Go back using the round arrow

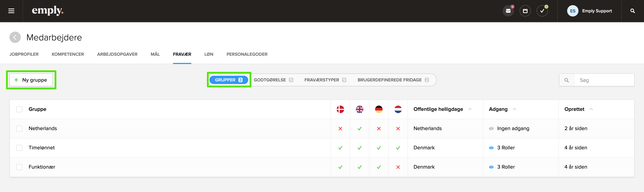[x=15, y=37]
